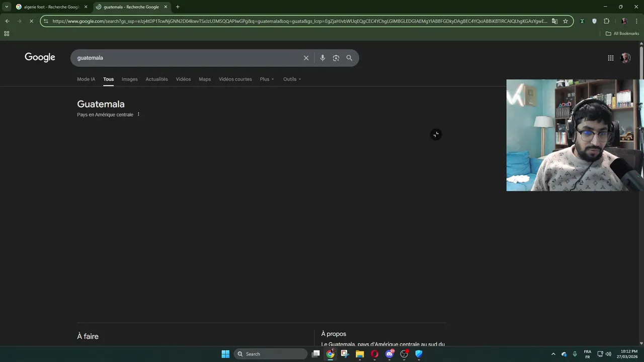Open the Actualités results tab
The image size is (644, 362).
(x=156, y=79)
